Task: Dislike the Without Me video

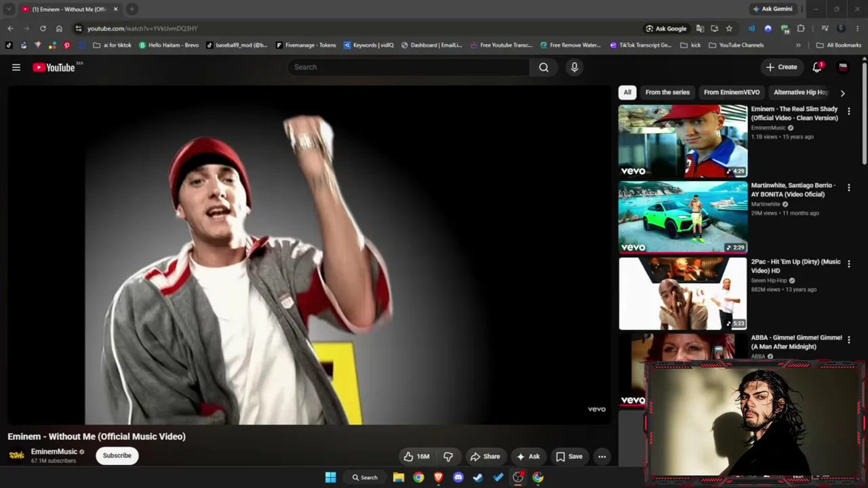Action: pos(448,457)
